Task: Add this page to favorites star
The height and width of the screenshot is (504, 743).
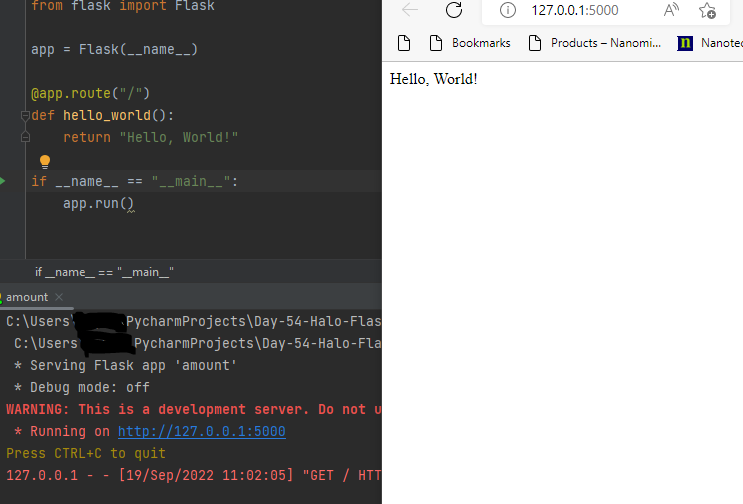Action: pyautogui.click(x=707, y=10)
